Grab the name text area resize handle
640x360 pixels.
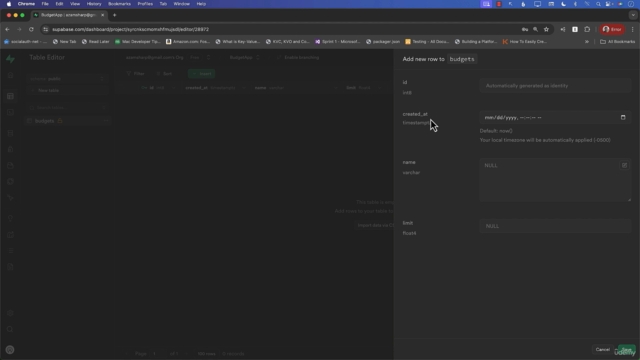point(629,200)
